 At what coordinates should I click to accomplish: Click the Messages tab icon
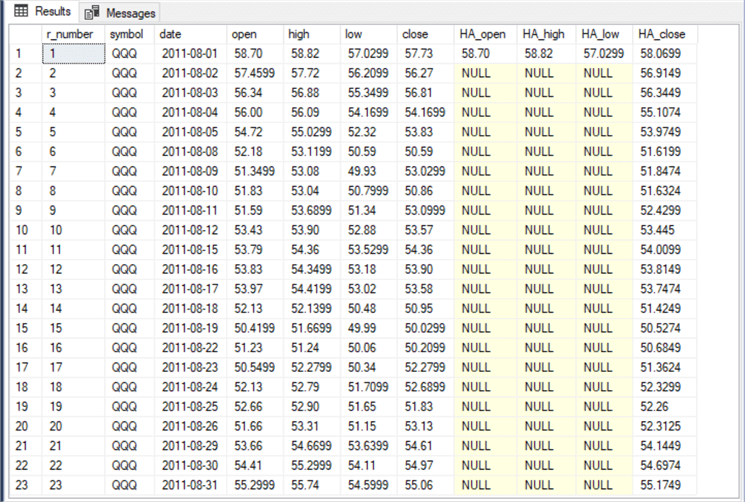pyautogui.click(x=92, y=13)
